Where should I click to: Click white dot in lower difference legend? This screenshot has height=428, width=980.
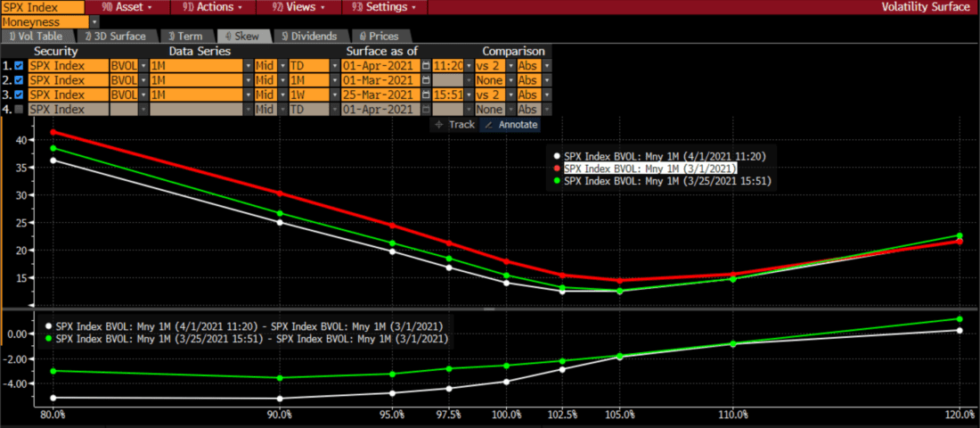[x=48, y=326]
